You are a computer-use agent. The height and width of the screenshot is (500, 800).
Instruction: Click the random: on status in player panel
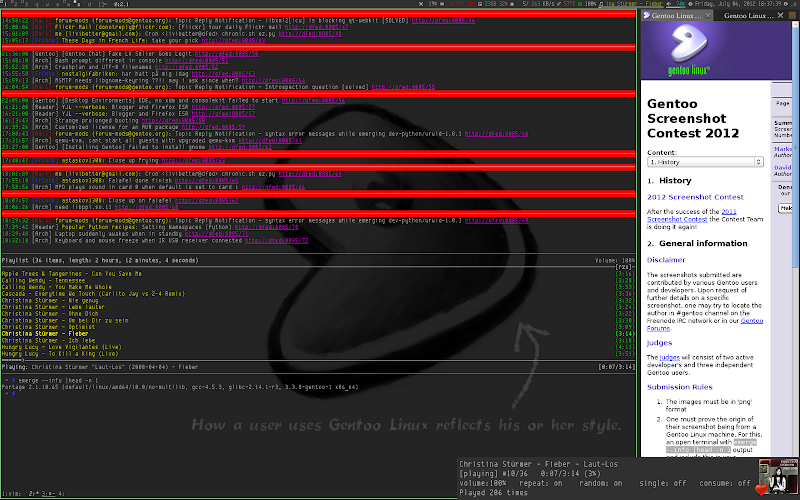601,483
